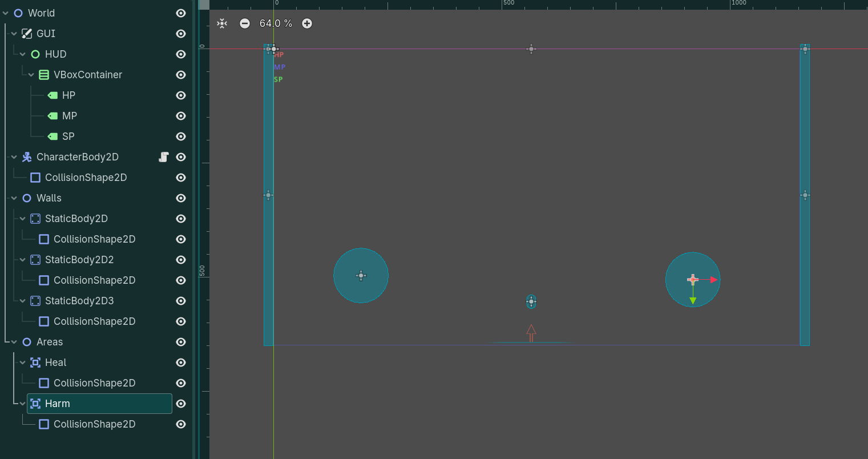
Task: Click the green Y-axis gizmo arrow
Action: point(693,301)
